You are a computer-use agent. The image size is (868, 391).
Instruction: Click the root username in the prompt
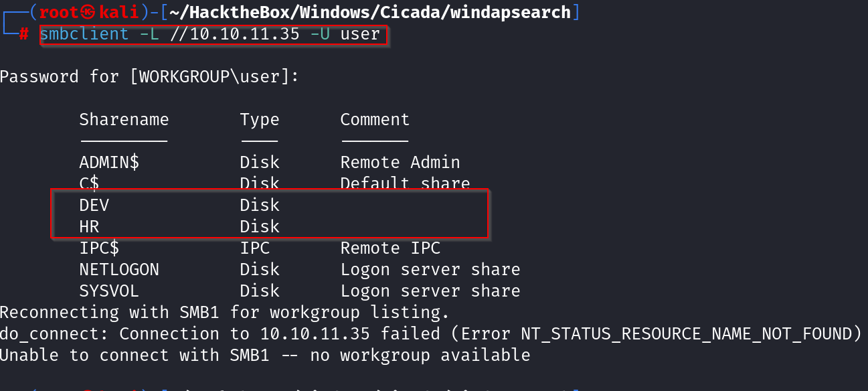[x=60, y=12]
